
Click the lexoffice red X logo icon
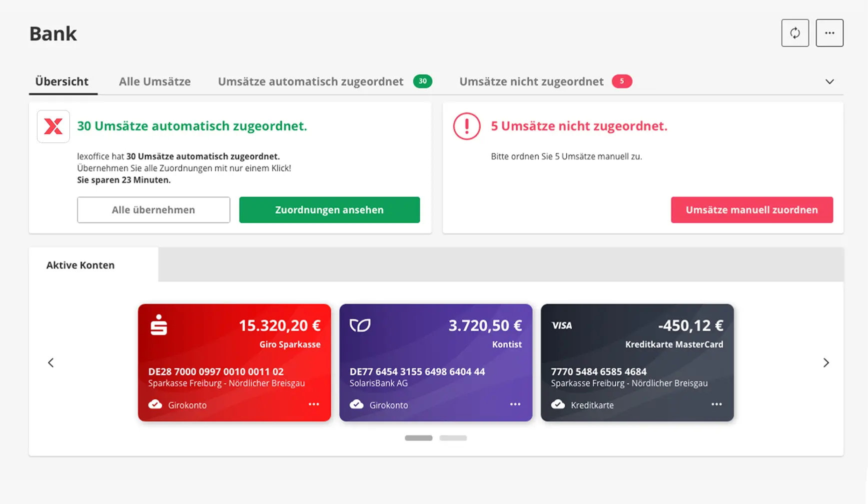tap(53, 126)
